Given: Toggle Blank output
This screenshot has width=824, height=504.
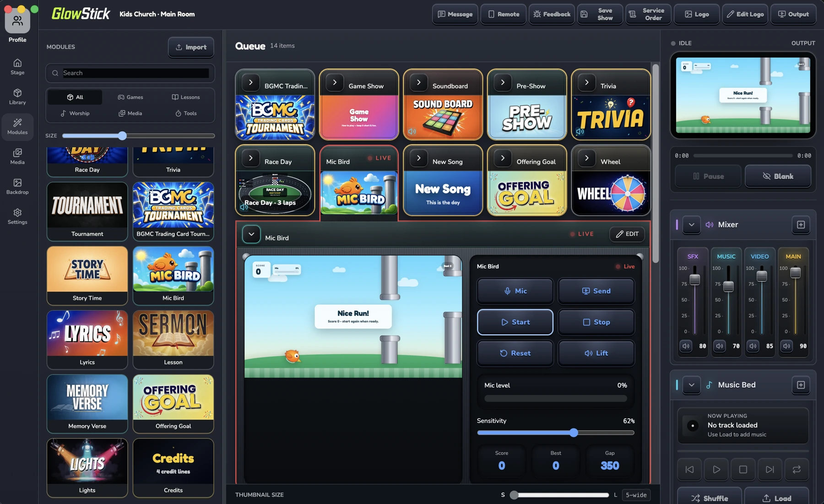Looking at the screenshot, I should (x=778, y=176).
